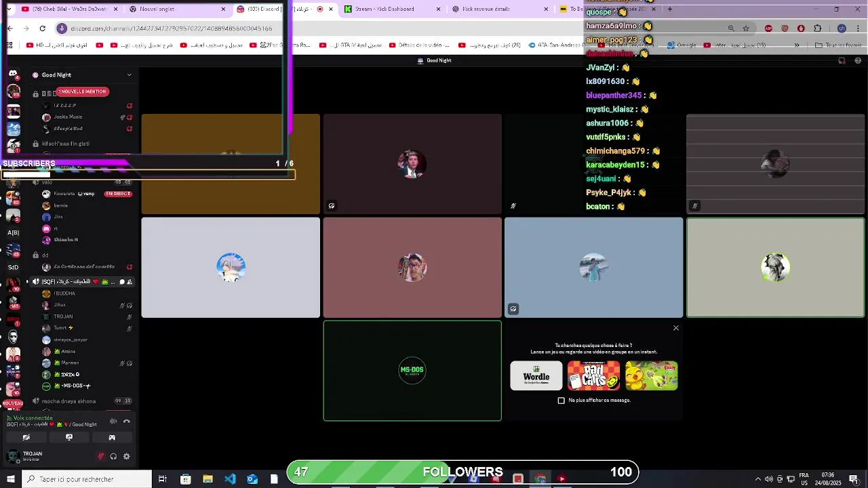The width and height of the screenshot is (868, 488).
Task: Open the new tab plus button
Action: pyautogui.click(x=669, y=9)
